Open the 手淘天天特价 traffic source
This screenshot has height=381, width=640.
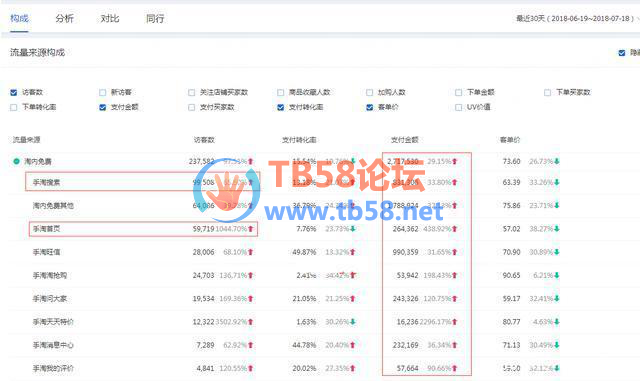[x=53, y=322]
